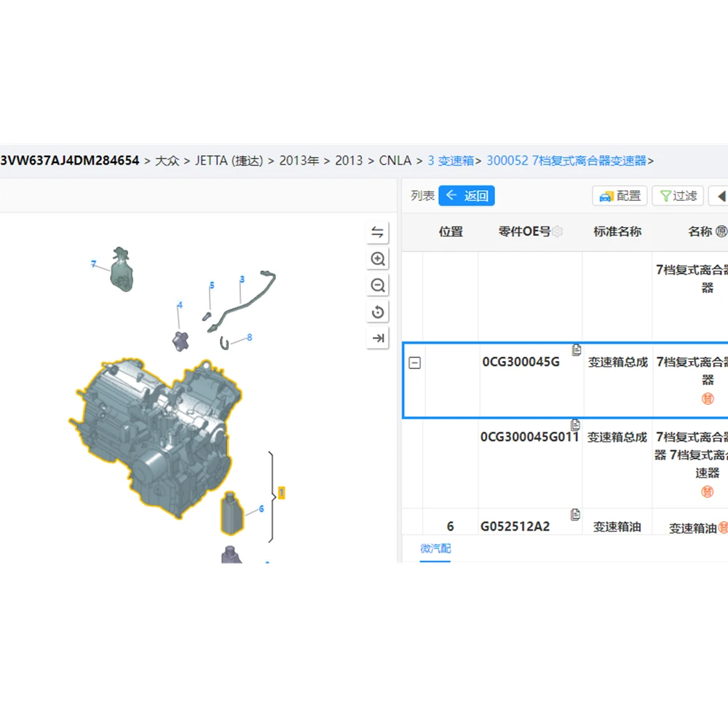Select callout number 3 in diagram
The height and width of the screenshot is (728, 728).
pyautogui.click(x=242, y=279)
